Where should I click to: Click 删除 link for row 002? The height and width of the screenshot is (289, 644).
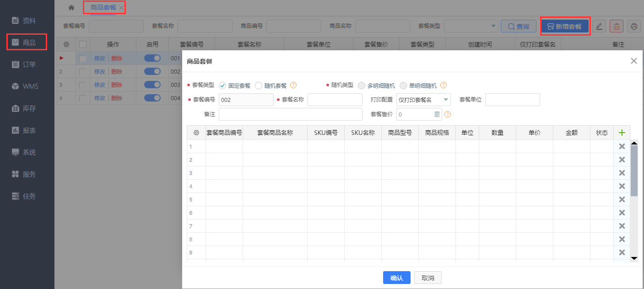pos(117,72)
